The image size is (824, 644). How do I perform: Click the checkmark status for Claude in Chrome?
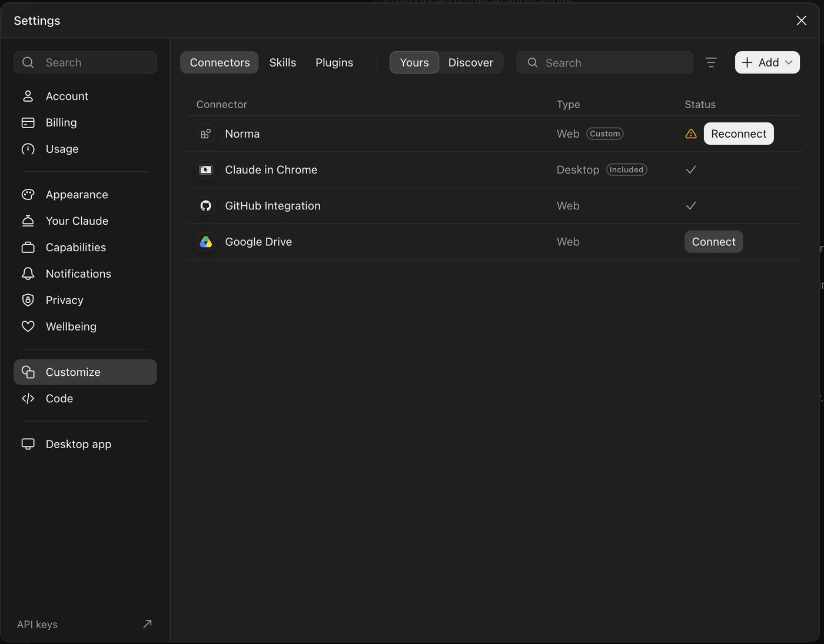click(x=691, y=170)
